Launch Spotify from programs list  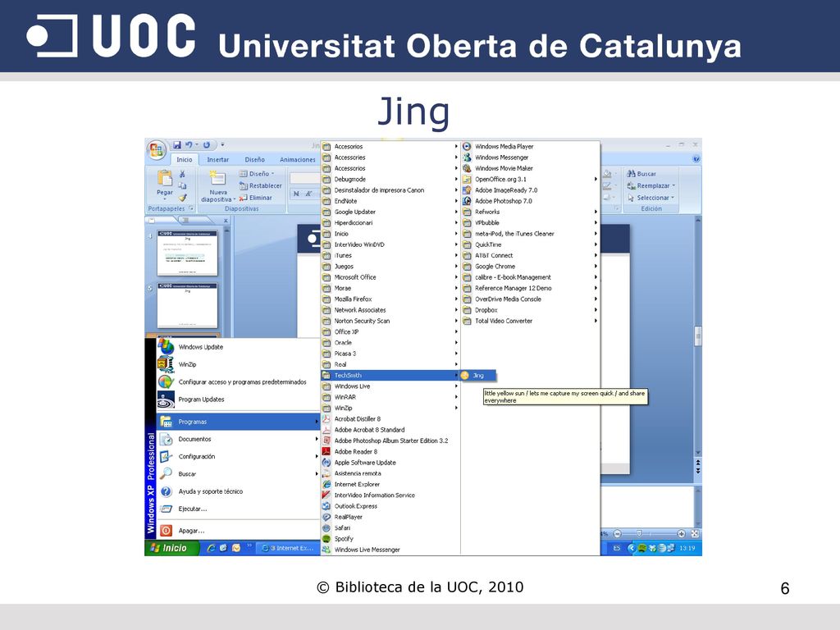pyautogui.click(x=390, y=539)
